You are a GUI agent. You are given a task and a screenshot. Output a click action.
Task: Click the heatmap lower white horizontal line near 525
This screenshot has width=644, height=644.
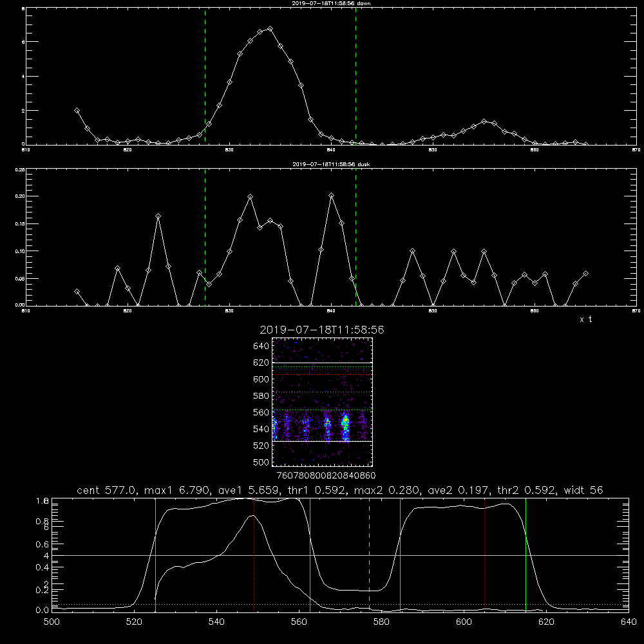[323, 441]
